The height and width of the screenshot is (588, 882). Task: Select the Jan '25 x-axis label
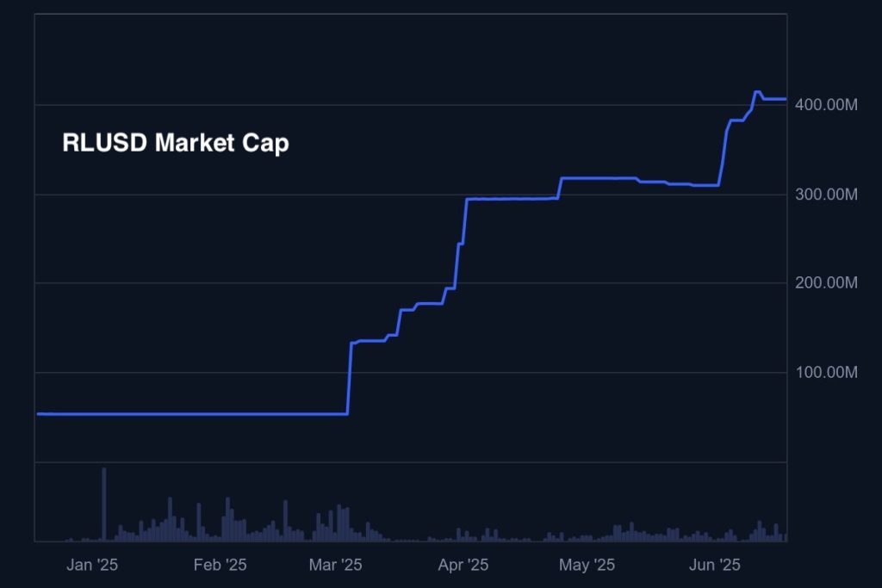[x=91, y=565]
